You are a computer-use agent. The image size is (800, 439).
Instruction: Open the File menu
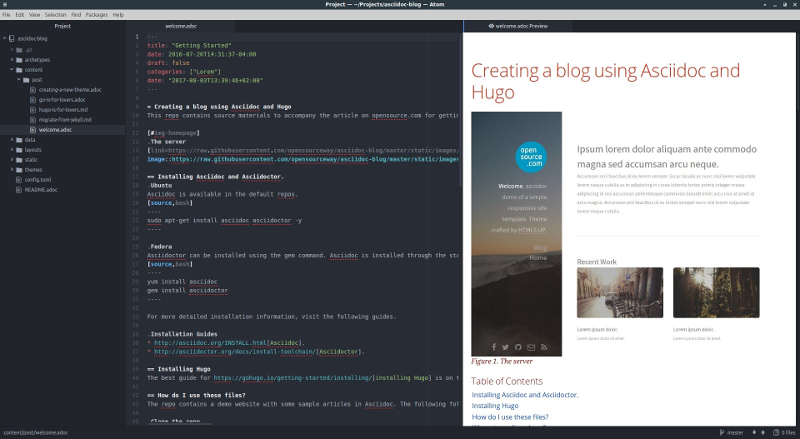pos(6,15)
